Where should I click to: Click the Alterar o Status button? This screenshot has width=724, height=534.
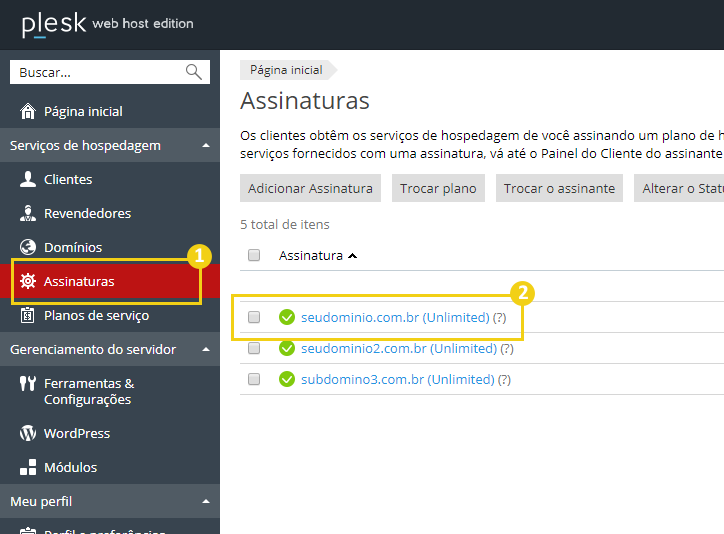tap(679, 188)
